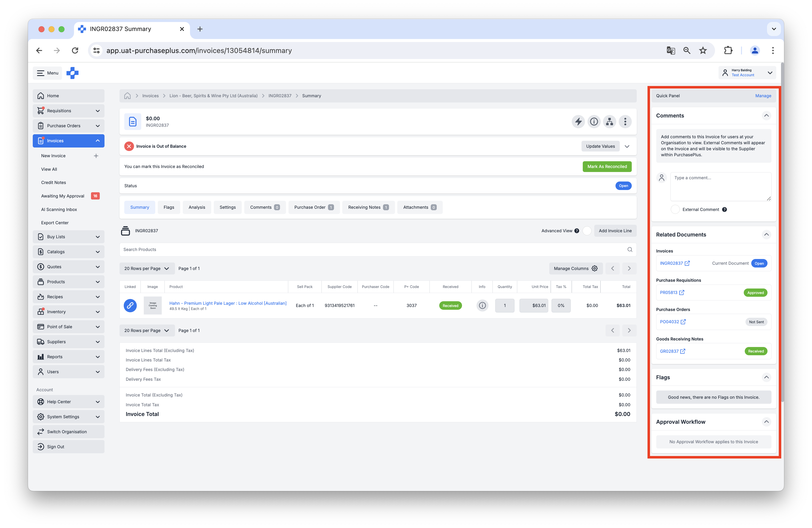Image resolution: width=812 pixels, height=528 pixels.
Task: Click the Mark As Reconciled button
Action: (607, 166)
